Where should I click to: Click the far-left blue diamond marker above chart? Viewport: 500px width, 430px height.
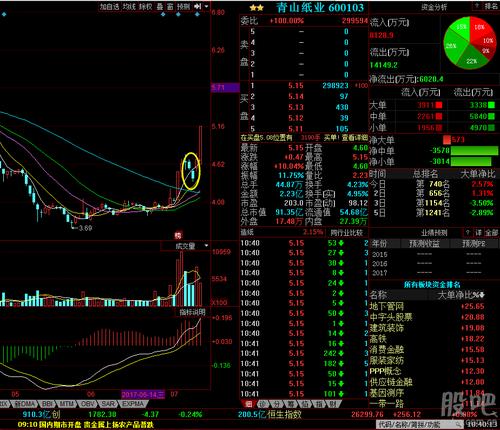coord(4,15)
